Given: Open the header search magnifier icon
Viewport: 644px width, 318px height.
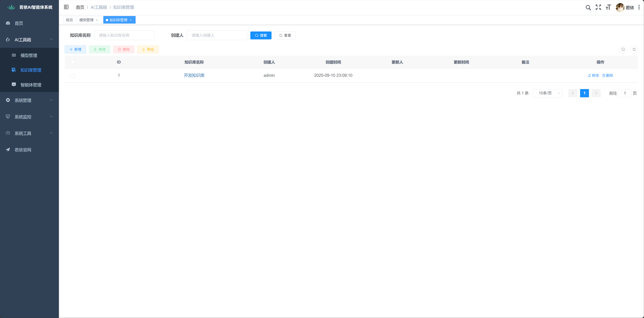Looking at the screenshot, I should pyautogui.click(x=588, y=8).
